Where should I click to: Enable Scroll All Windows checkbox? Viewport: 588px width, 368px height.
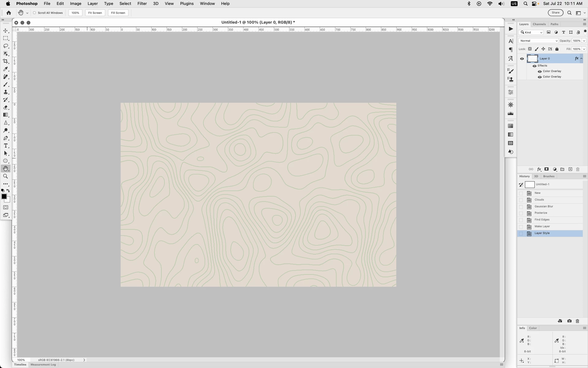point(35,13)
